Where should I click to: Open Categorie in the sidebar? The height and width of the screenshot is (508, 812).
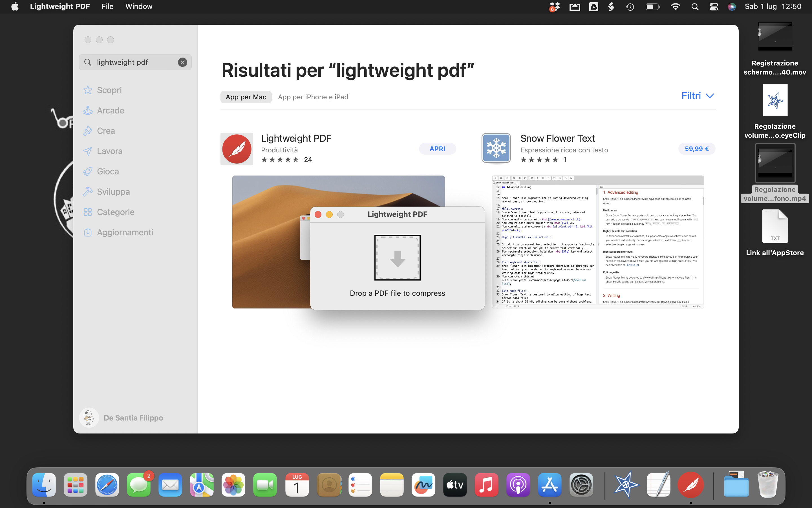109,212
